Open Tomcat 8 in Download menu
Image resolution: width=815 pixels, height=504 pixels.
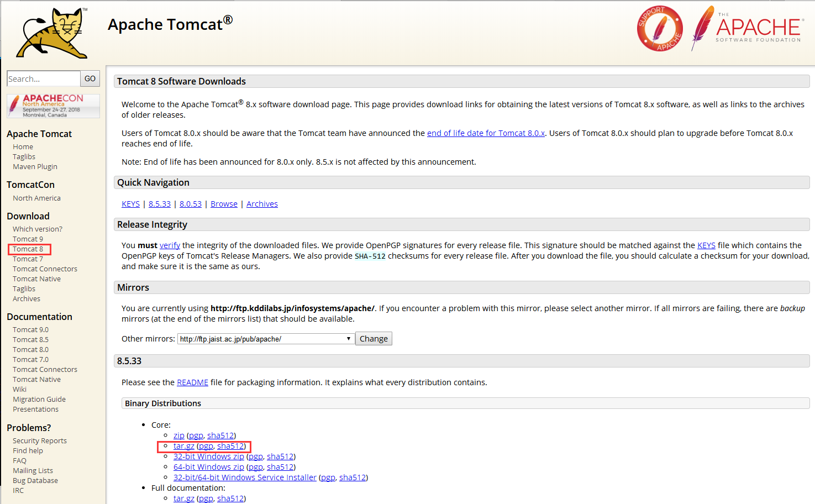click(28, 249)
